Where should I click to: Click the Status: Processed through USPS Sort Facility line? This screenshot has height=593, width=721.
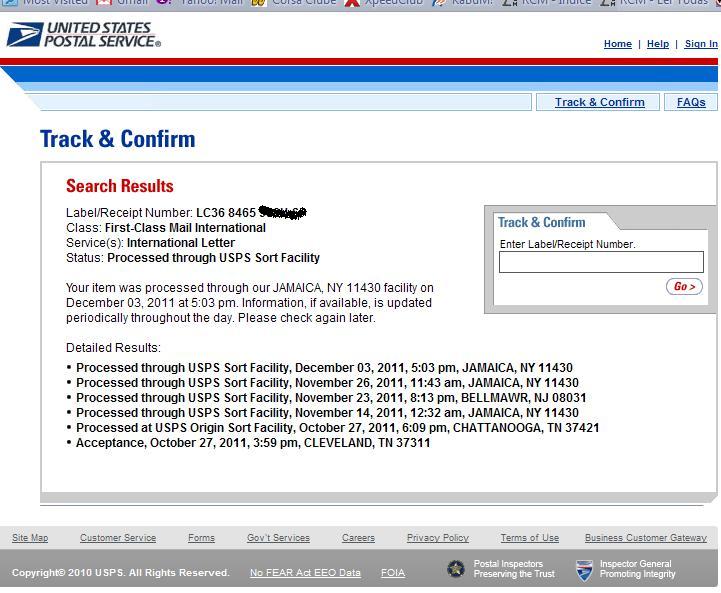[x=193, y=257]
